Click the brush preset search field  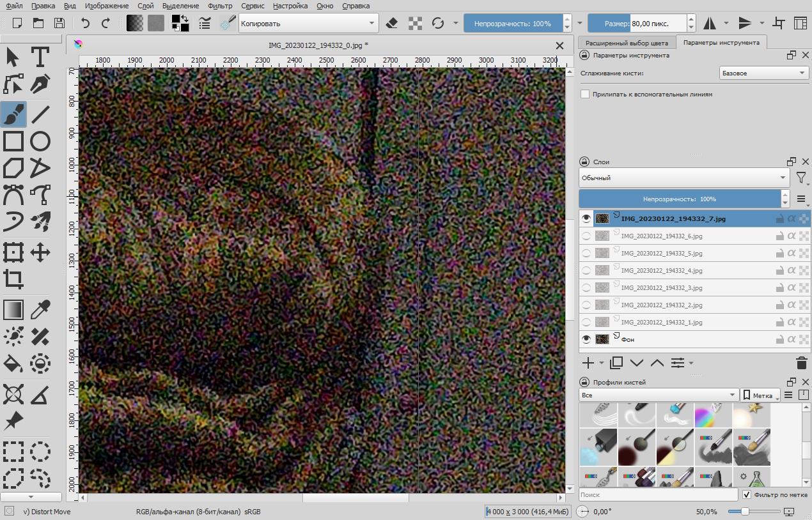tap(658, 494)
